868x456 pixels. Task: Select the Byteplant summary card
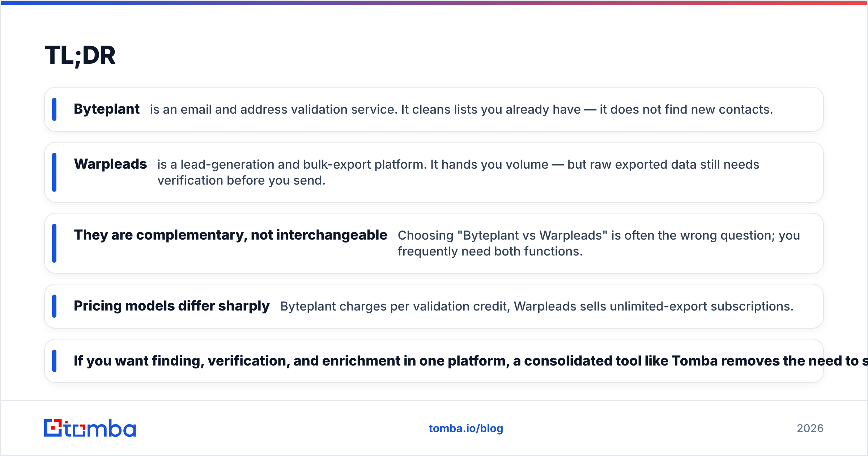pyautogui.click(x=434, y=109)
